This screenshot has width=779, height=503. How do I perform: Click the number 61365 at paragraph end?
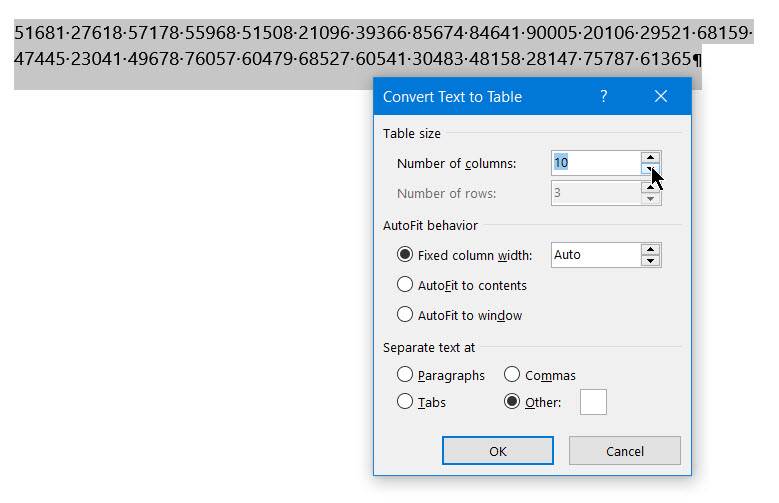point(665,59)
